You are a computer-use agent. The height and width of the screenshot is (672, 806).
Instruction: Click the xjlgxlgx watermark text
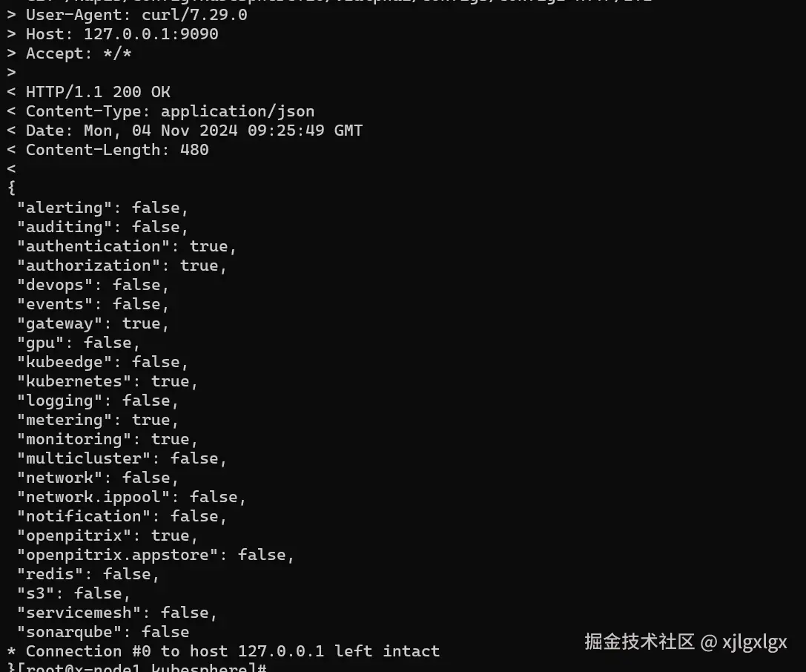point(755,642)
